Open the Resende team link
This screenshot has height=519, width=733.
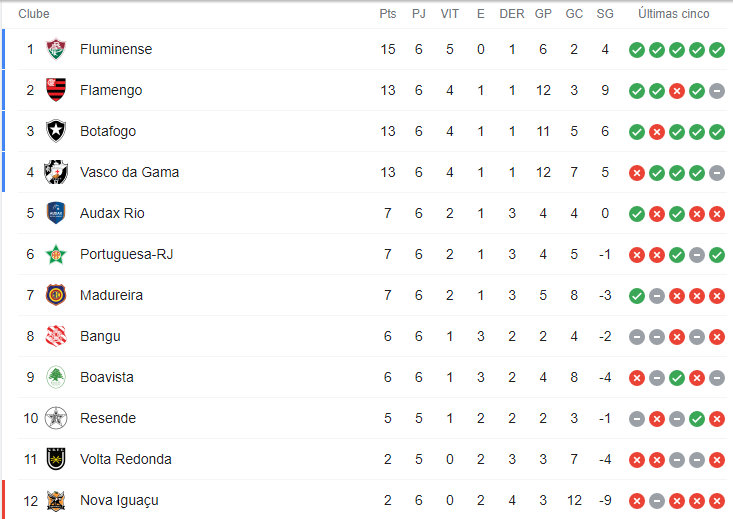(x=108, y=418)
